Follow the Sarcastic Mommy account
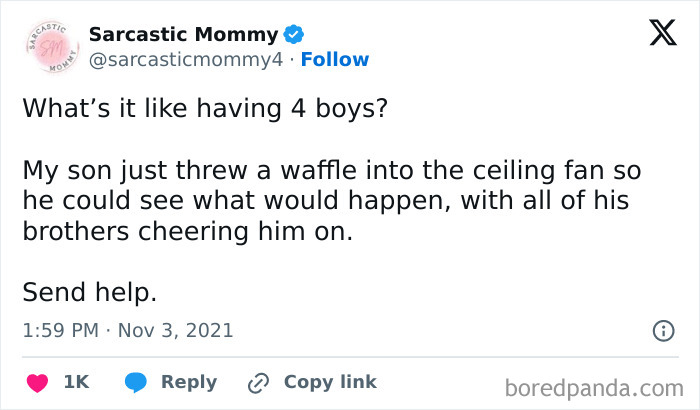 coord(335,59)
